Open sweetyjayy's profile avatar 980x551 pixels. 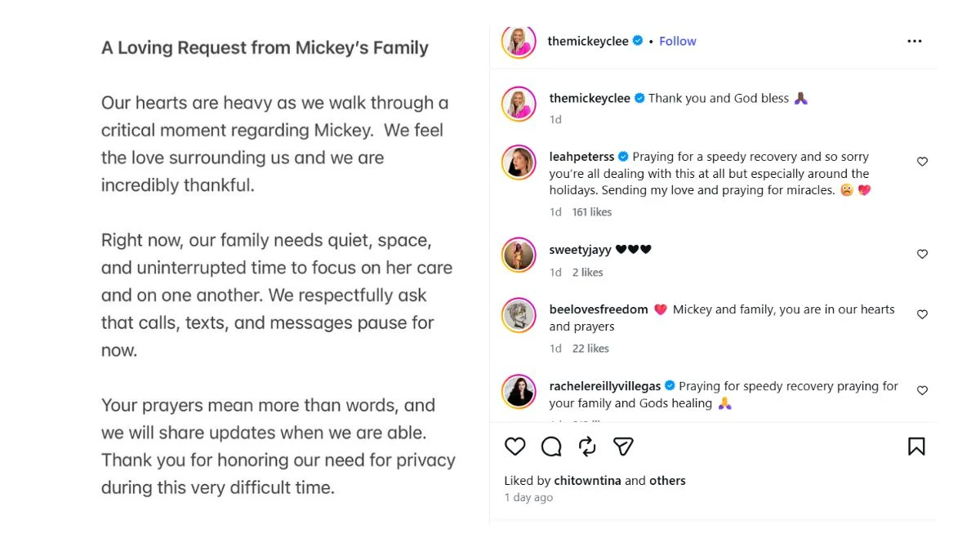point(519,256)
